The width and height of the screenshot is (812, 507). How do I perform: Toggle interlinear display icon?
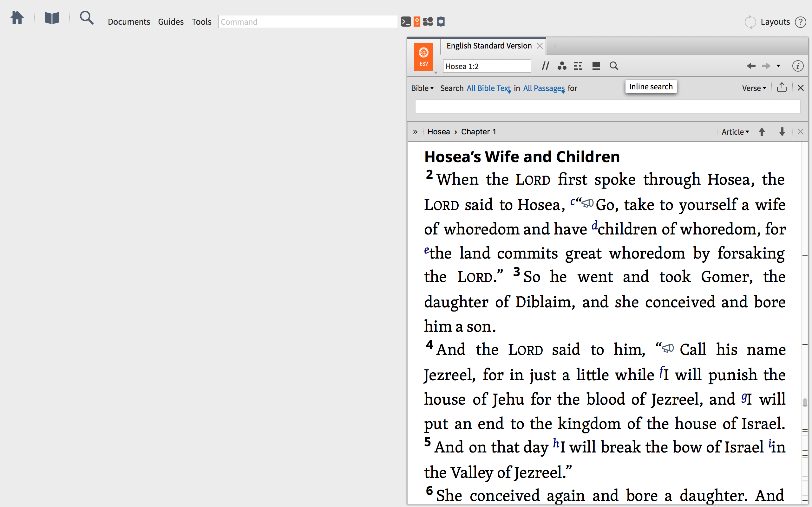click(x=578, y=66)
